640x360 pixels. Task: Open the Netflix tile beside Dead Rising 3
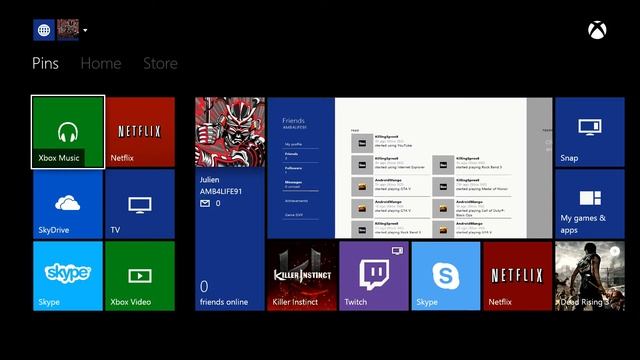coord(518,276)
